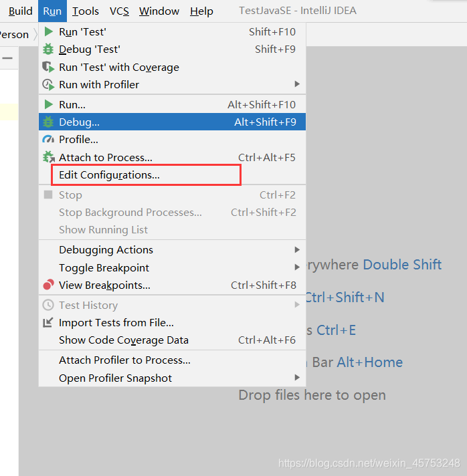Select Run with Profiler entry

[172, 84]
